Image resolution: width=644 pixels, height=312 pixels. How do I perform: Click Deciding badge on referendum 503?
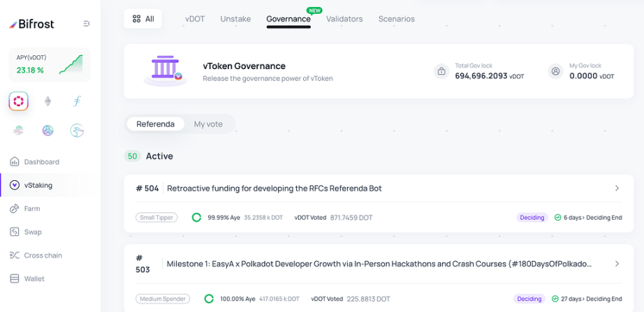[529, 299]
